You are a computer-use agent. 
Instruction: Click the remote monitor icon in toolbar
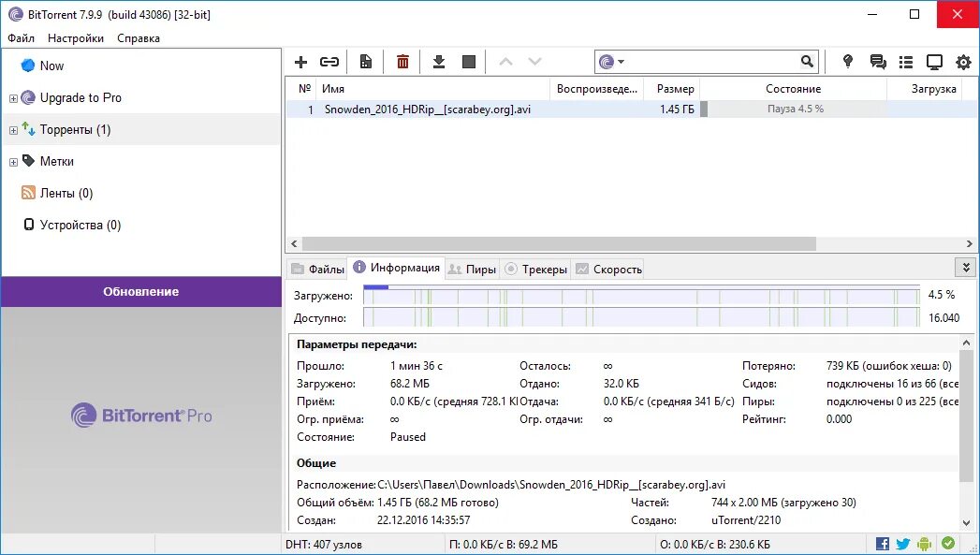[x=934, y=62]
